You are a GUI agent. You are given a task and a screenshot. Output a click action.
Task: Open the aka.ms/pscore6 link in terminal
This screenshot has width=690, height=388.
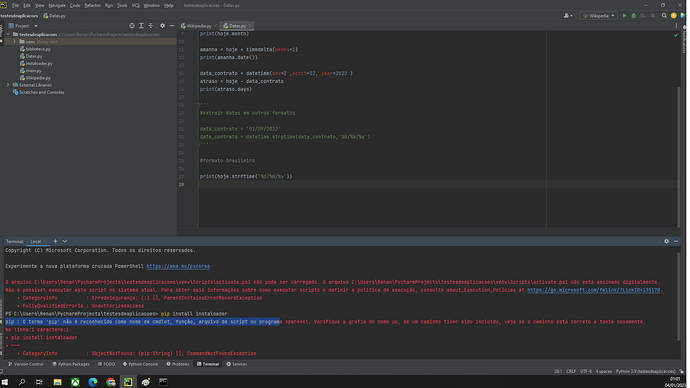(x=178, y=266)
